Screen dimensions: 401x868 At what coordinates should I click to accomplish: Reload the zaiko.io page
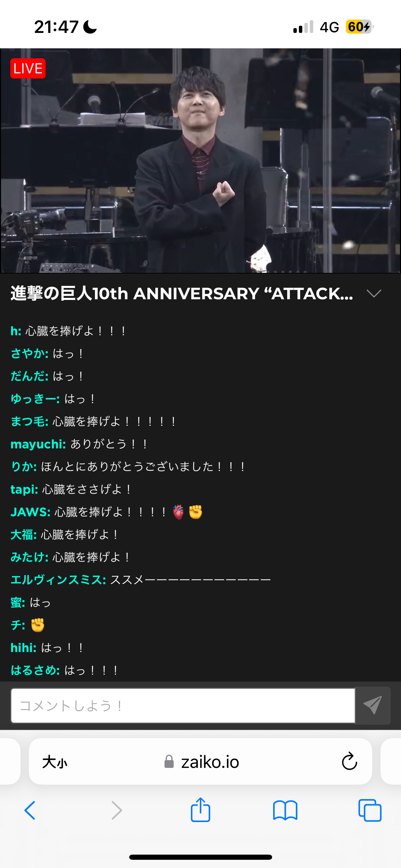[x=350, y=761]
